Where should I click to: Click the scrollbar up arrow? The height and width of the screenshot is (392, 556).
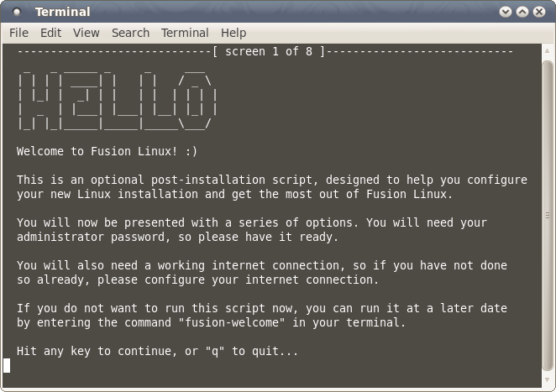point(548,52)
